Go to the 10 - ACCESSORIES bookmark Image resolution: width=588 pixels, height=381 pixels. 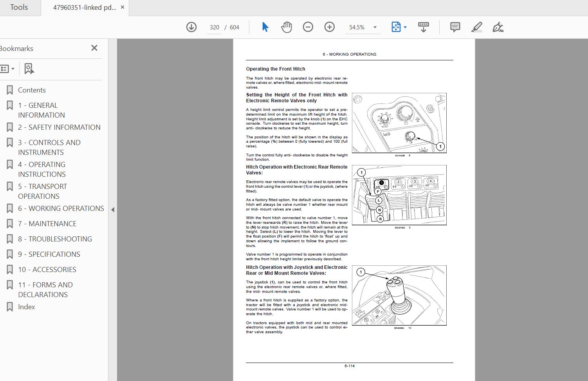pyautogui.click(x=47, y=270)
